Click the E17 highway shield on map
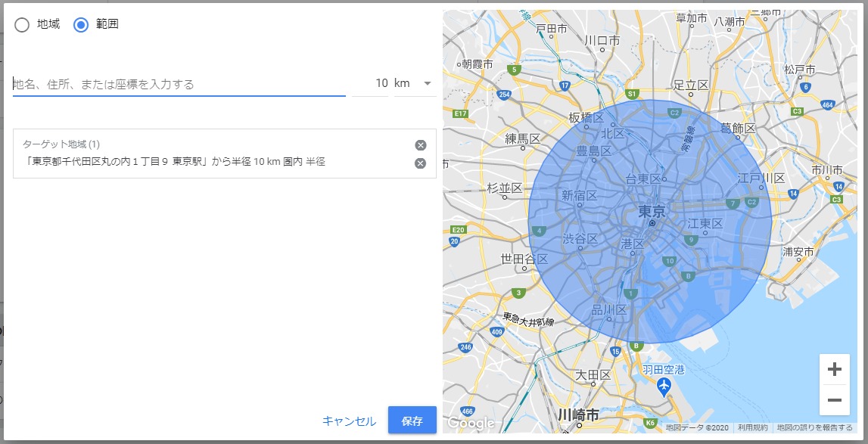This screenshot has height=444, width=868. pyautogui.click(x=459, y=113)
